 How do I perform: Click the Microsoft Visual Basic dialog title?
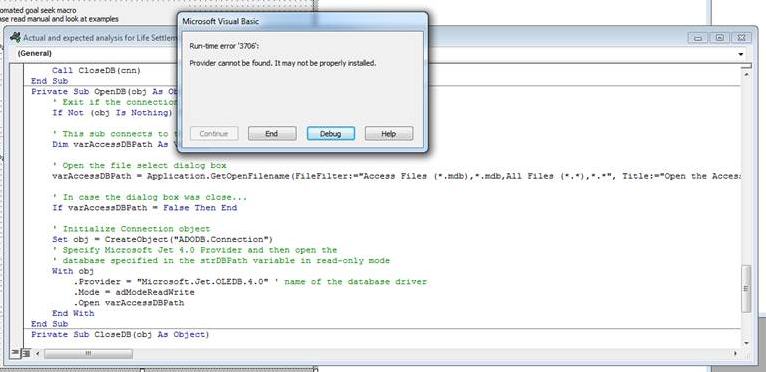click(221, 22)
